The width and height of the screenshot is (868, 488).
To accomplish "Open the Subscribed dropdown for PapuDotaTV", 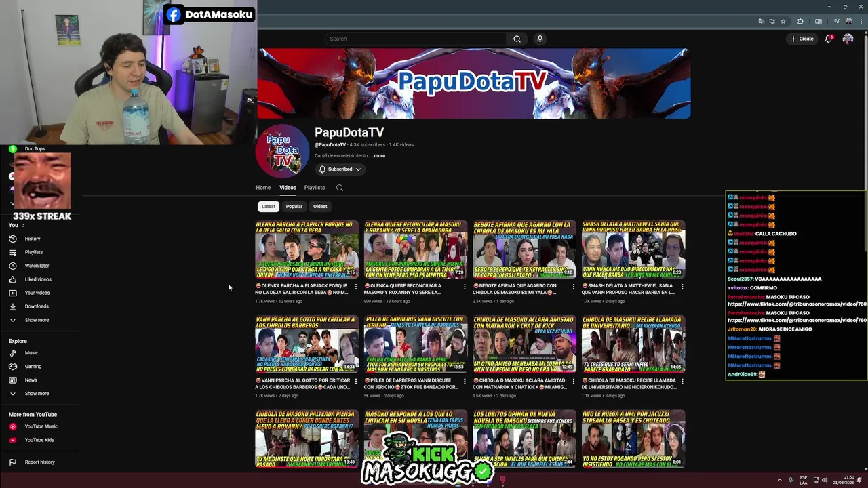I will pyautogui.click(x=340, y=169).
